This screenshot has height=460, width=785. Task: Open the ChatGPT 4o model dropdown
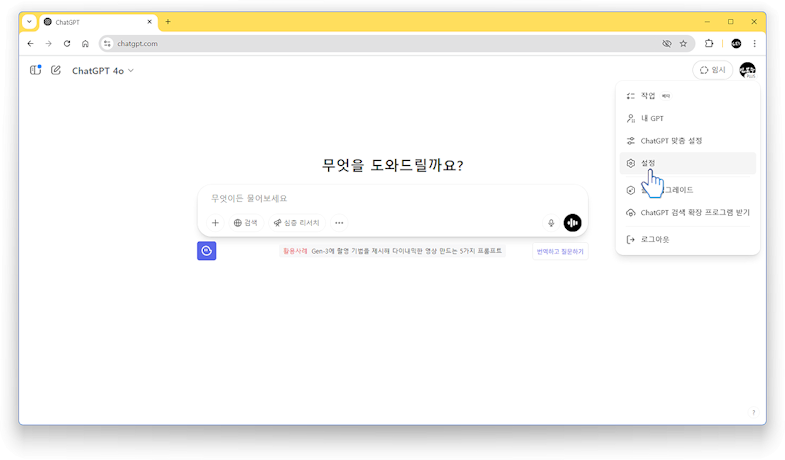click(103, 71)
